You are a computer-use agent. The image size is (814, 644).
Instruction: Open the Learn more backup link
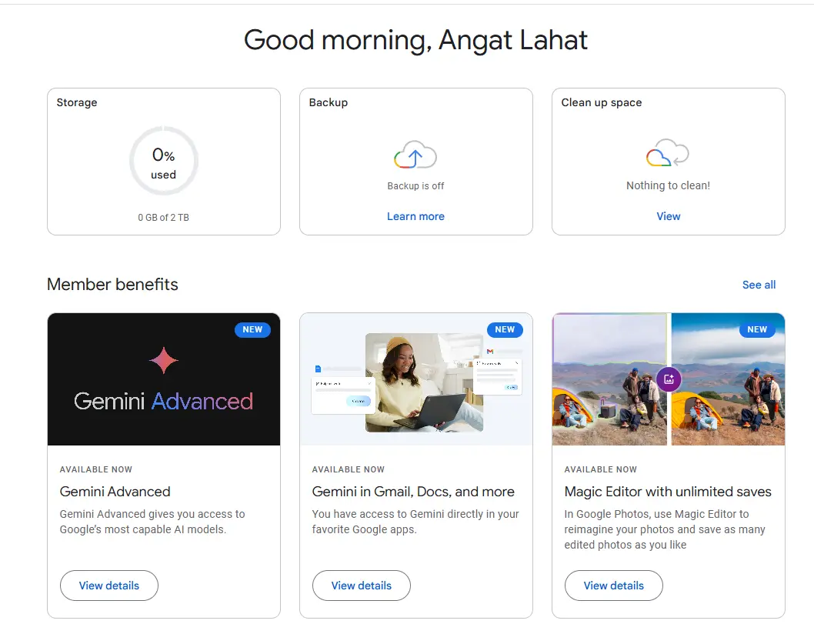click(x=415, y=216)
